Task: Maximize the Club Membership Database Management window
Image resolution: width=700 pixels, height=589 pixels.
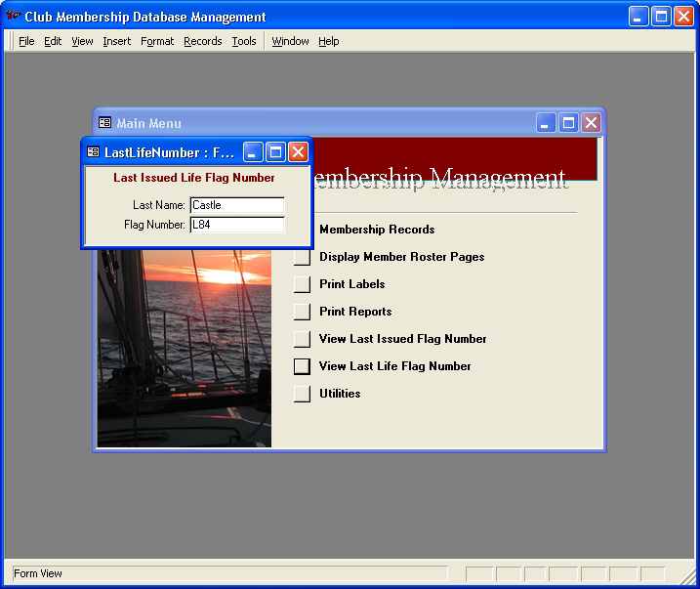Action: (x=661, y=17)
